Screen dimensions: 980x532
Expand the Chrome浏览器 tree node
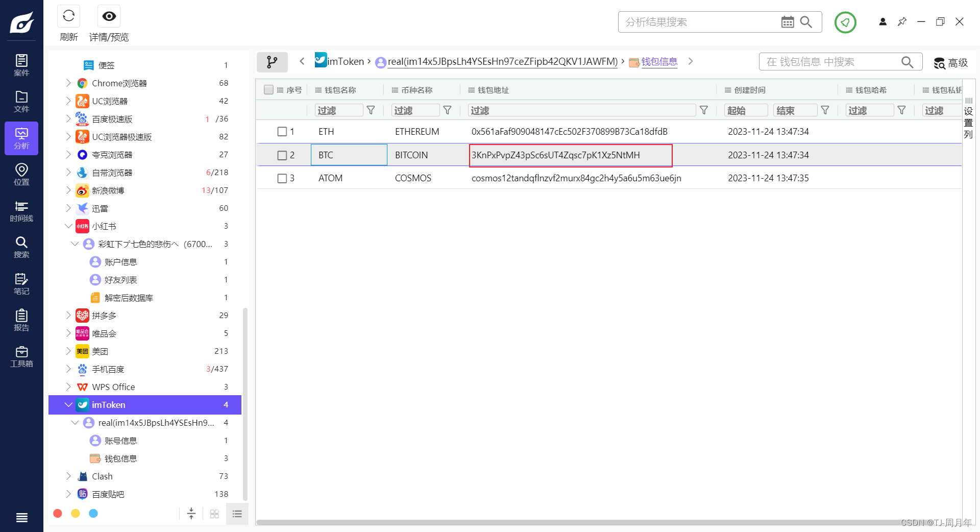click(x=68, y=83)
